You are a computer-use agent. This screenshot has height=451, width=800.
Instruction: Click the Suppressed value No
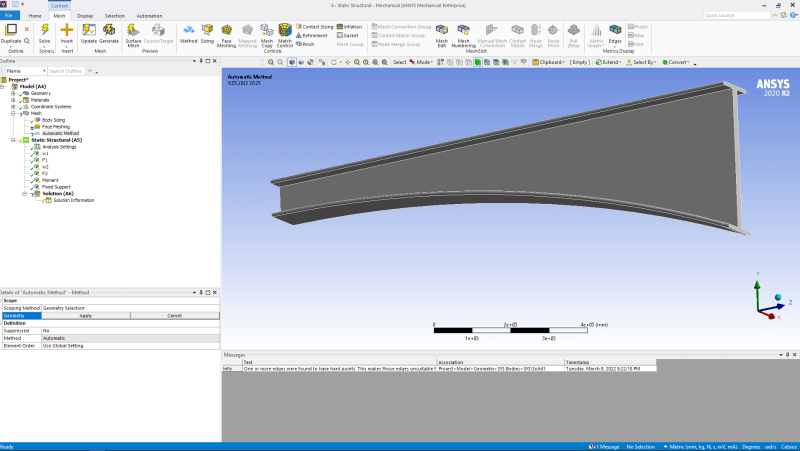pos(130,331)
